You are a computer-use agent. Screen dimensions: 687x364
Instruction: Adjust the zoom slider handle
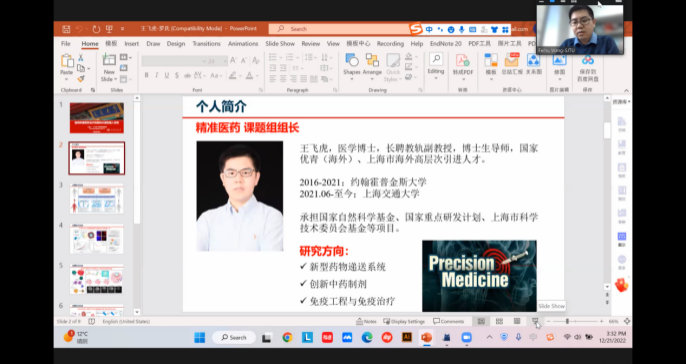coord(567,322)
